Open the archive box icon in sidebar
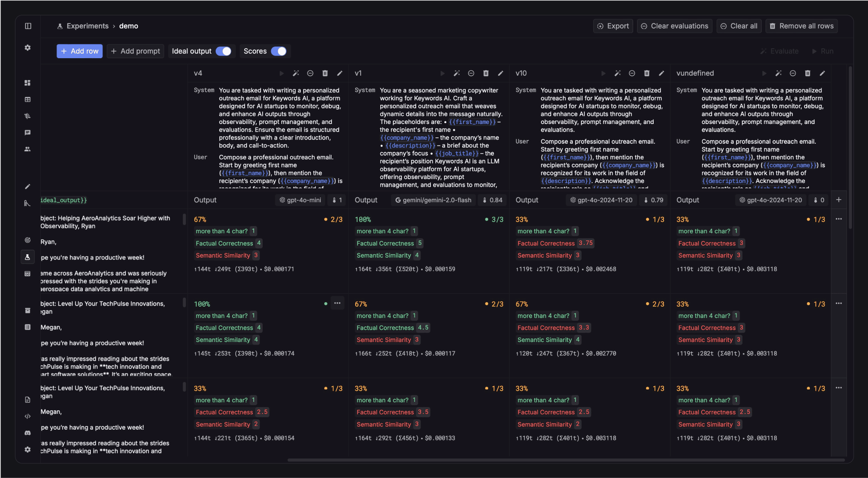868x478 pixels. pyautogui.click(x=28, y=311)
